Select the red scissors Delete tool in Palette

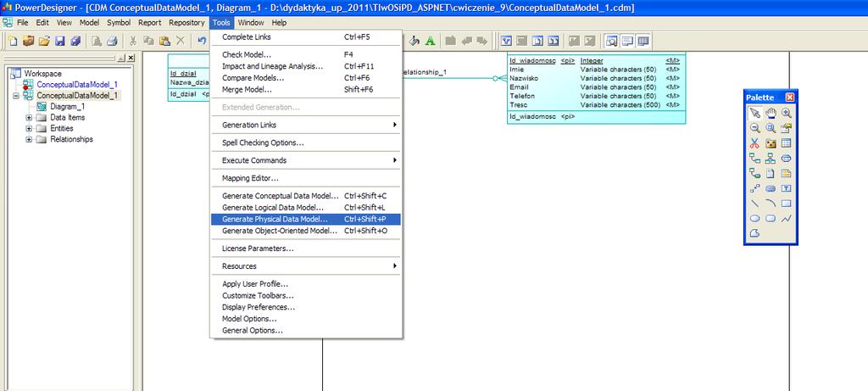(754, 142)
